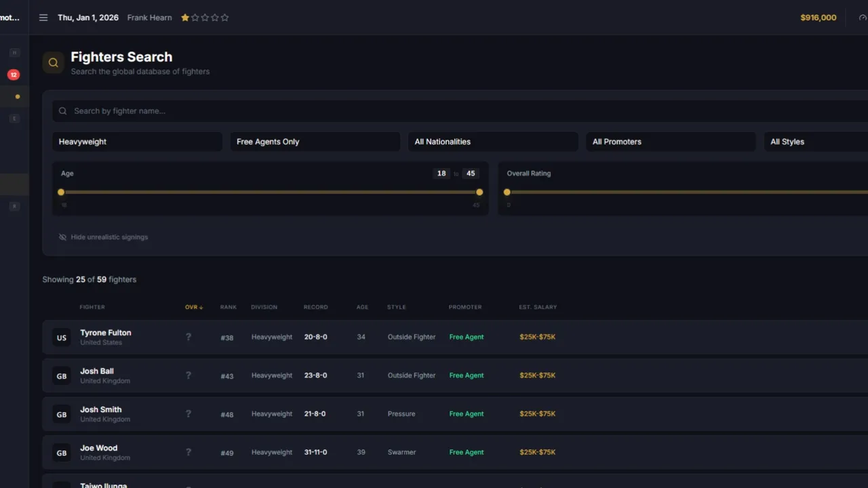The height and width of the screenshot is (488, 868).
Task: Click Josh Ball's GB flag badge
Action: tap(62, 376)
